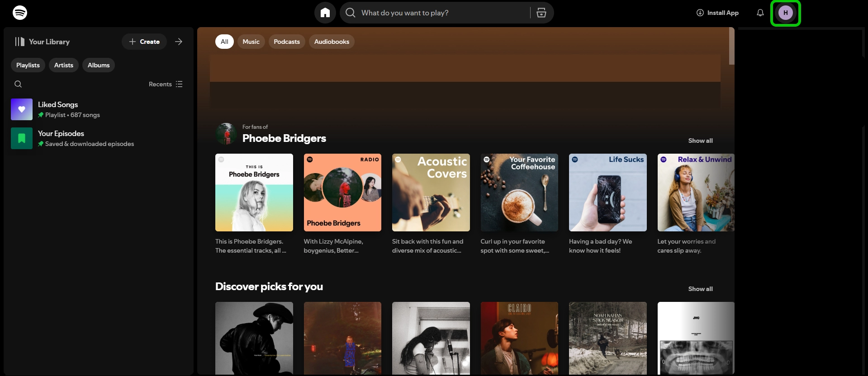The image size is (868, 376).
Task: Filter library by Albums
Action: 99,65
